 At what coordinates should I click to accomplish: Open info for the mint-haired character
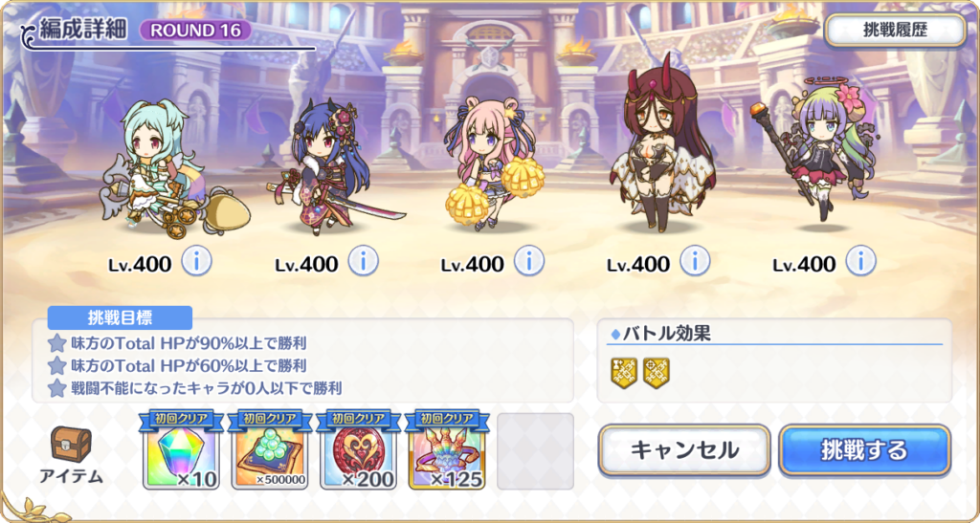pyautogui.click(x=197, y=262)
